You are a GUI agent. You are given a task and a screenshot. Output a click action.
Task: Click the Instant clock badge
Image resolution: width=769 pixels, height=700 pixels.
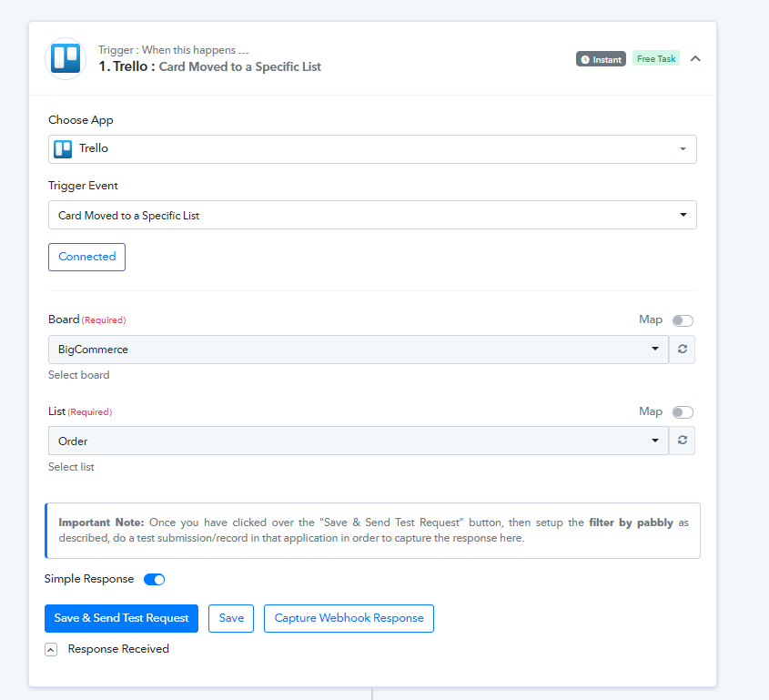pyautogui.click(x=601, y=59)
